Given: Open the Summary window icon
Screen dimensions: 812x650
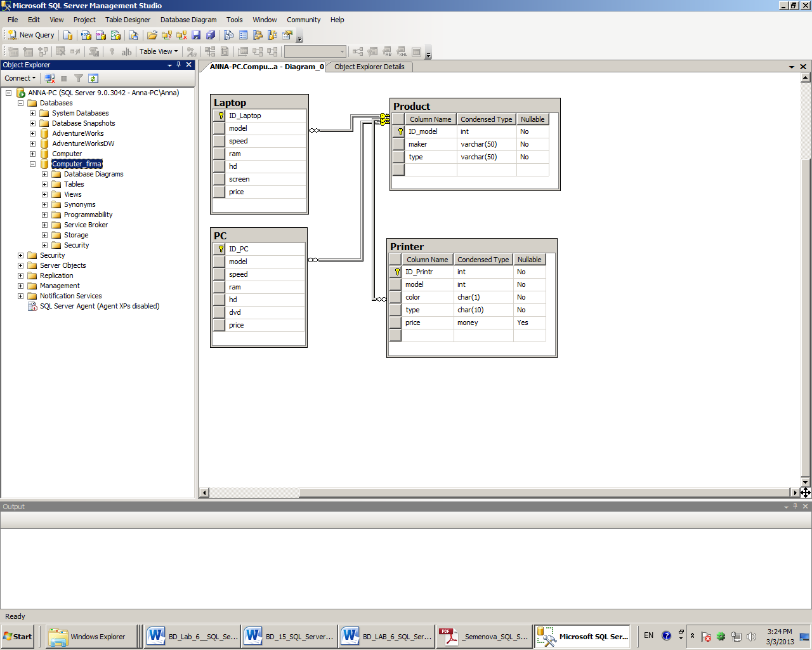Looking at the screenshot, I should (x=244, y=35).
